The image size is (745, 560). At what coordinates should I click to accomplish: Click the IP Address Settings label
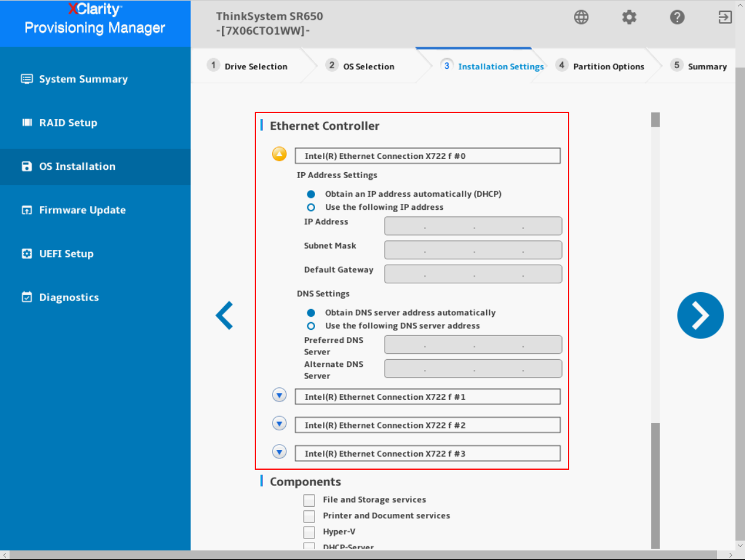(337, 175)
